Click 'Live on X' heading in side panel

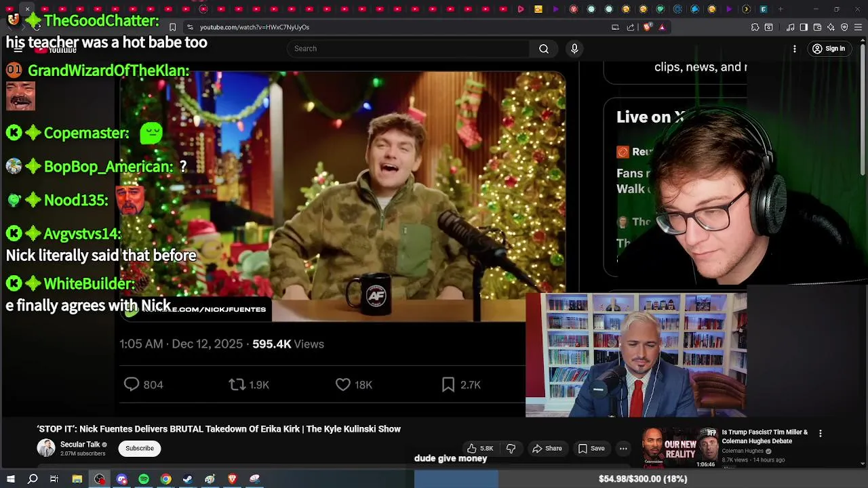tap(650, 117)
